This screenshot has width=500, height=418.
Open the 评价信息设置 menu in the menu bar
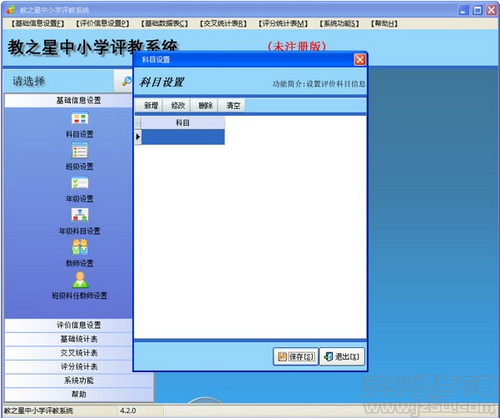[102, 24]
